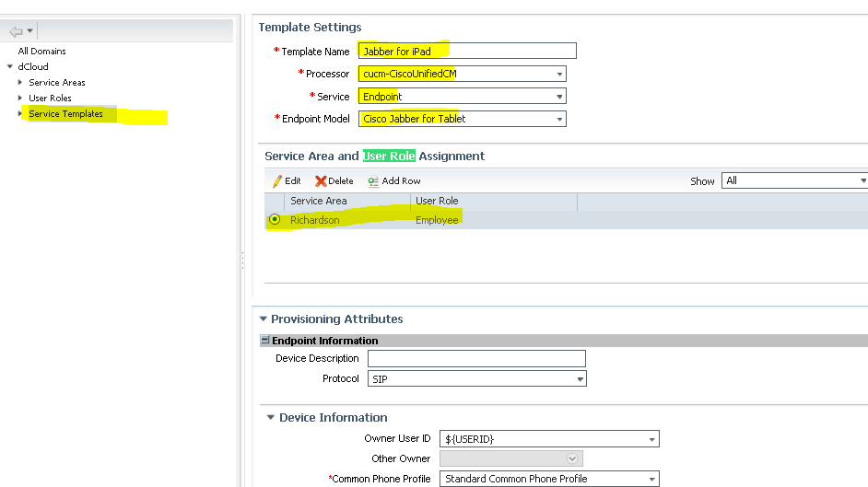
Task: Collapse the Device Information section
Action: [x=271, y=417]
